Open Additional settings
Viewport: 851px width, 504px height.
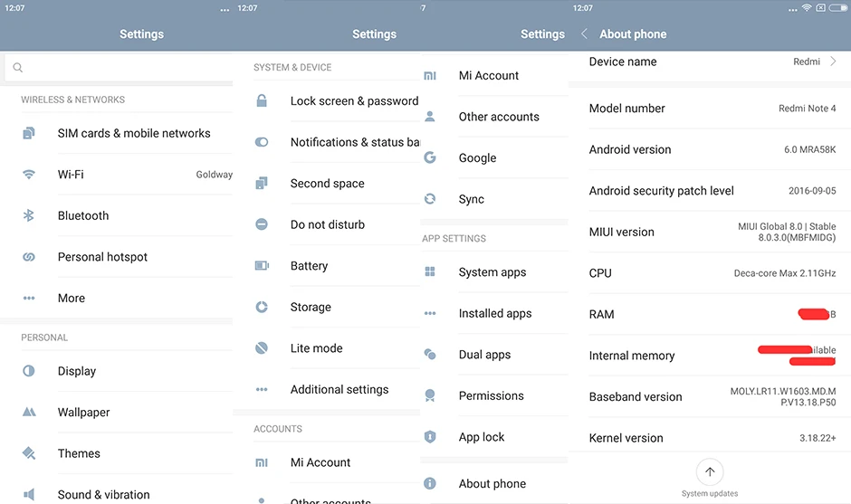[x=326, y=389]
